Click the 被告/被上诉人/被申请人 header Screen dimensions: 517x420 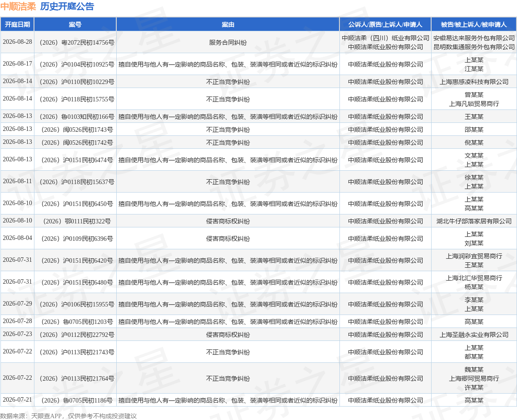point(474,25)
